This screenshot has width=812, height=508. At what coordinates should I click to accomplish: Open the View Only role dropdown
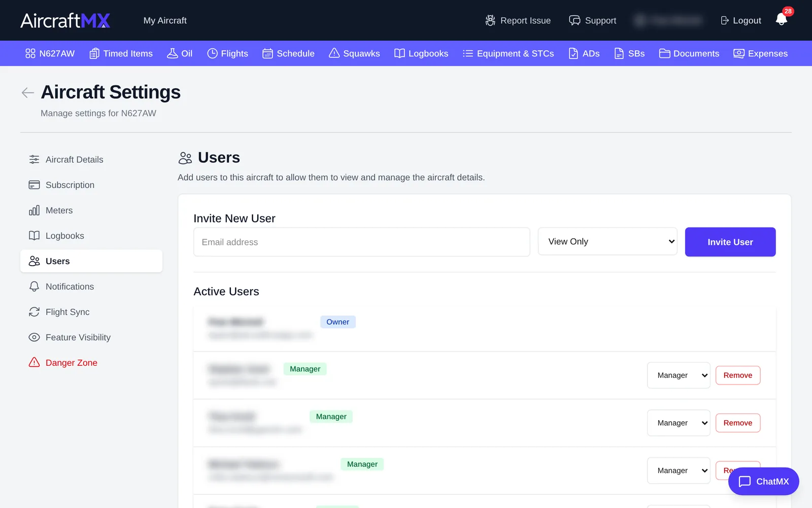pyautogui.click(x=607, y=241)
